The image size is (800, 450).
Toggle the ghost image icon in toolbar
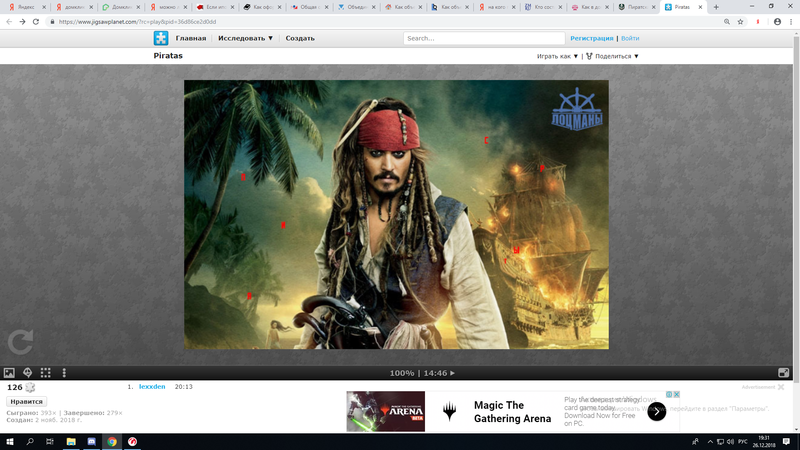click(x=28, y=373)
